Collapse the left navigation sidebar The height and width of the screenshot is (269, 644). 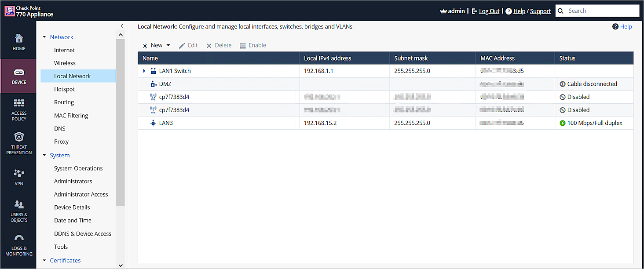pyautogui.click(x=122, y=25)
